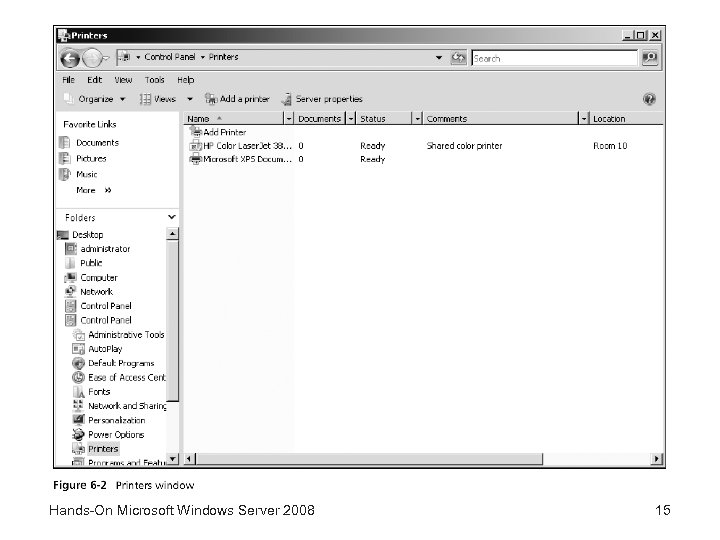The width and height of the screenshot is (720, 540).
Task: Open the Views dropdown arrow
Action: (190, 99)
